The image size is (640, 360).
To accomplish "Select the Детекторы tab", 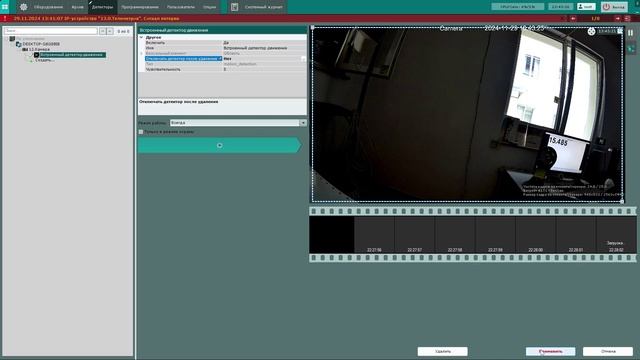I will (102, 7).
